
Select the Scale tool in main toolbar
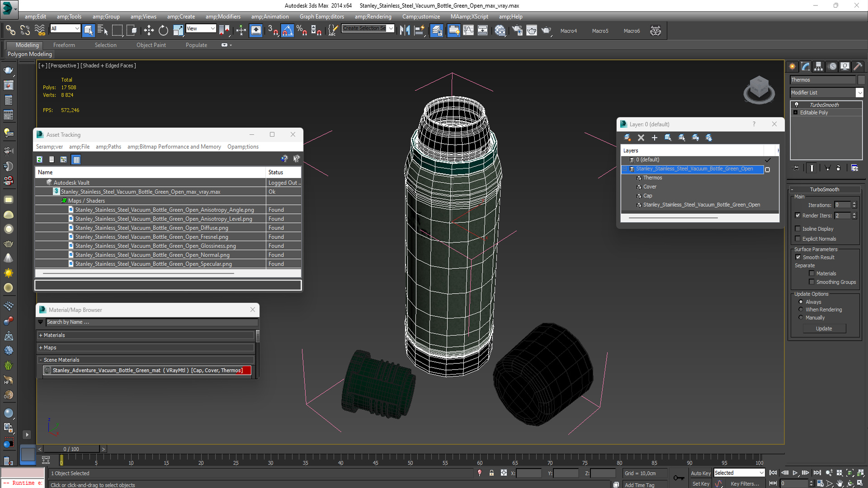pyautogui.click(x=178, y=30)
